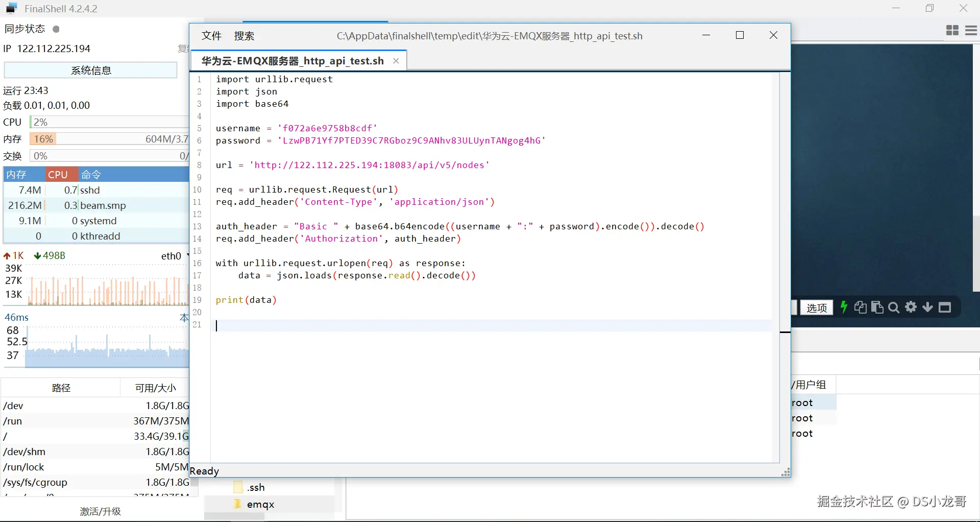Open the FinalShell hamburger menu icon

[x=971, y=31]
